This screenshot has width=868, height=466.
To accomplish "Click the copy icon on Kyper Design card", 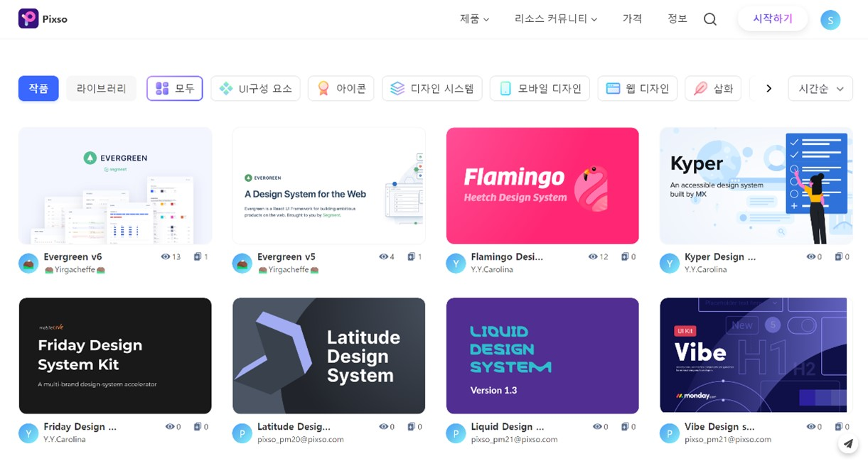I will click(839, 256).
